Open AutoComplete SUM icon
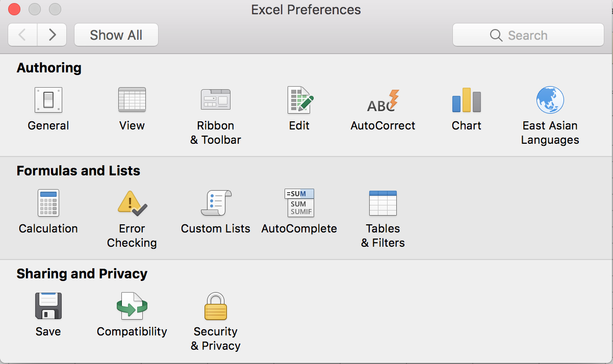The image size is (613, 364). (299, 203)
